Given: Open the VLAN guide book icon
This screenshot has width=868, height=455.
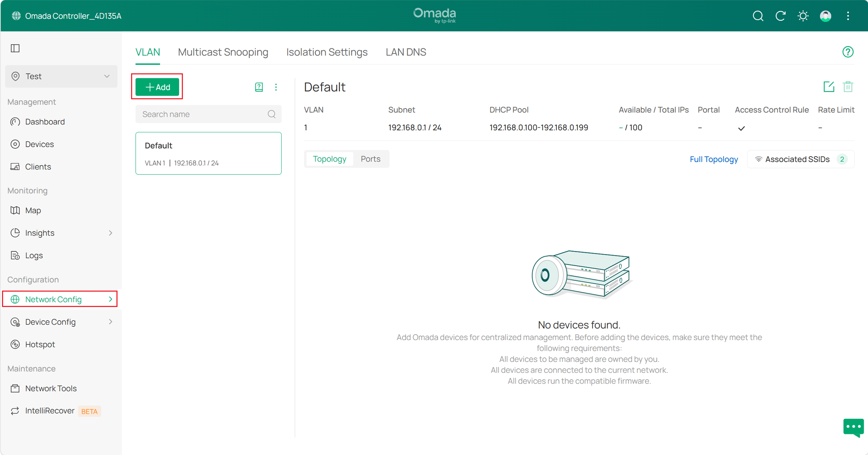Looking at the screenshot, I should pyautogui.click(x=259, y=87).
